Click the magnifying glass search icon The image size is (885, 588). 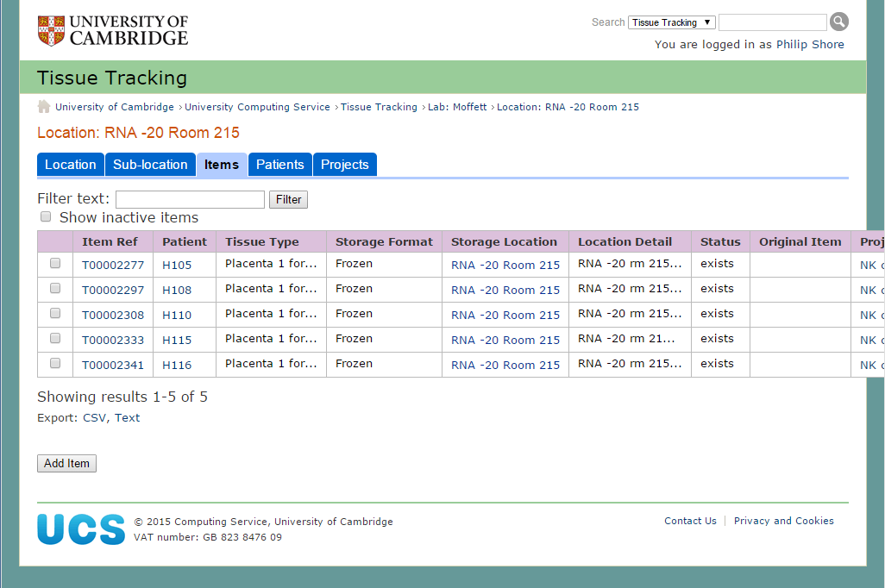[x=839, y=22]
